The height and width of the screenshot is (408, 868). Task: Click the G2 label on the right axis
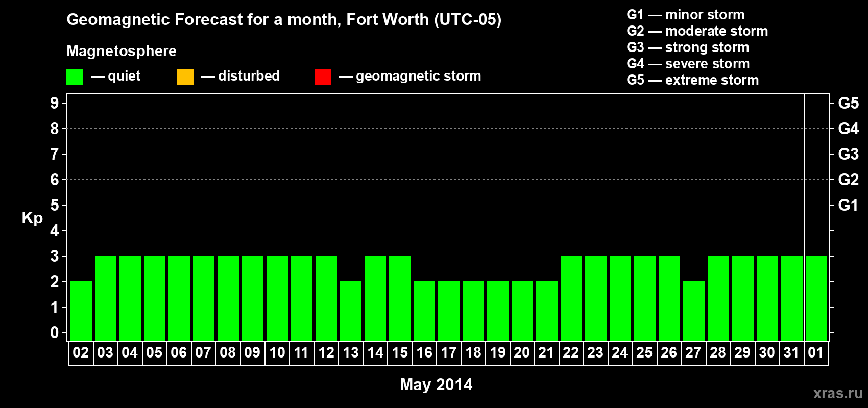click(x=849, y=180)
